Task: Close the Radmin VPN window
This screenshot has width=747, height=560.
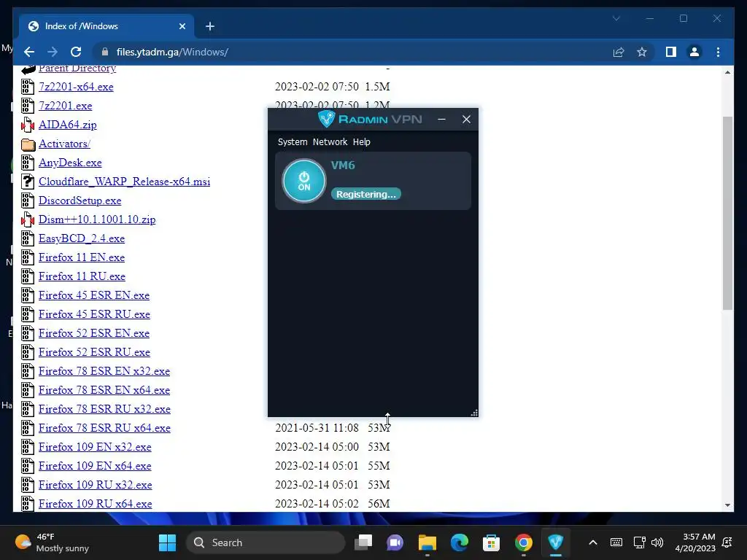Action: (466, 119)
